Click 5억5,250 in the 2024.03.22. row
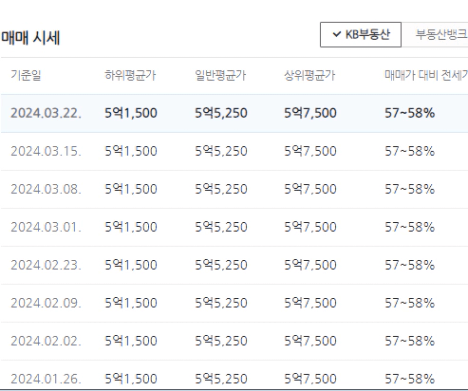468x391 pixels. coord(221,113)
